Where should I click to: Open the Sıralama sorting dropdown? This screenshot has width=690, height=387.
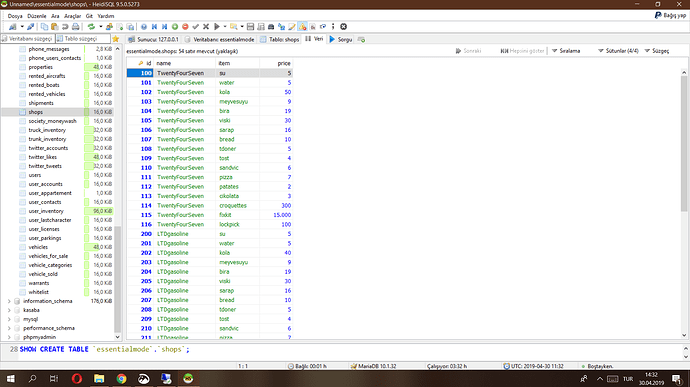(x=566, y=51)
